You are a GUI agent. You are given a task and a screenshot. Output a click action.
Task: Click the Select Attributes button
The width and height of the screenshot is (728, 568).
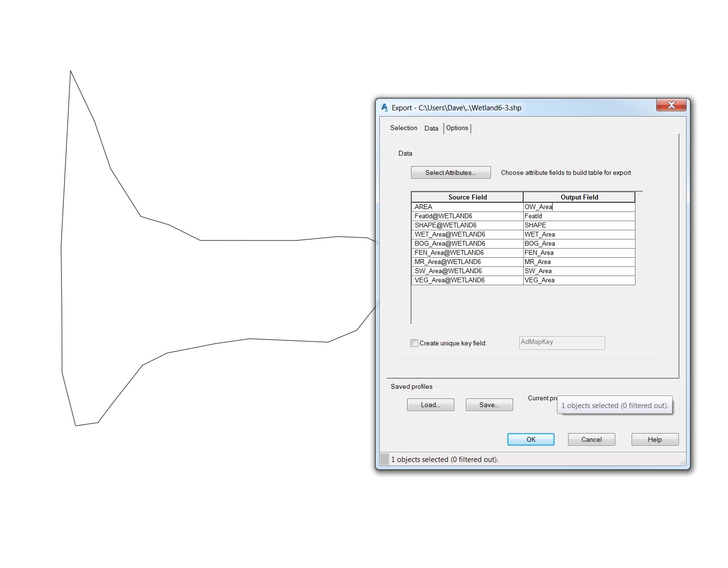pos(450,172)
